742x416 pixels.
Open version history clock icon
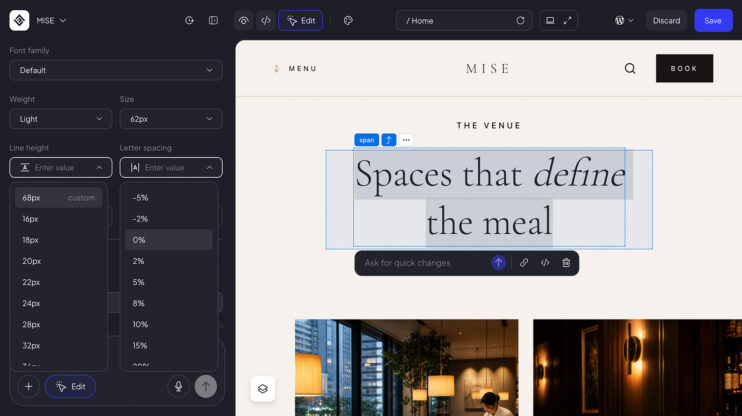pos(189,20)
